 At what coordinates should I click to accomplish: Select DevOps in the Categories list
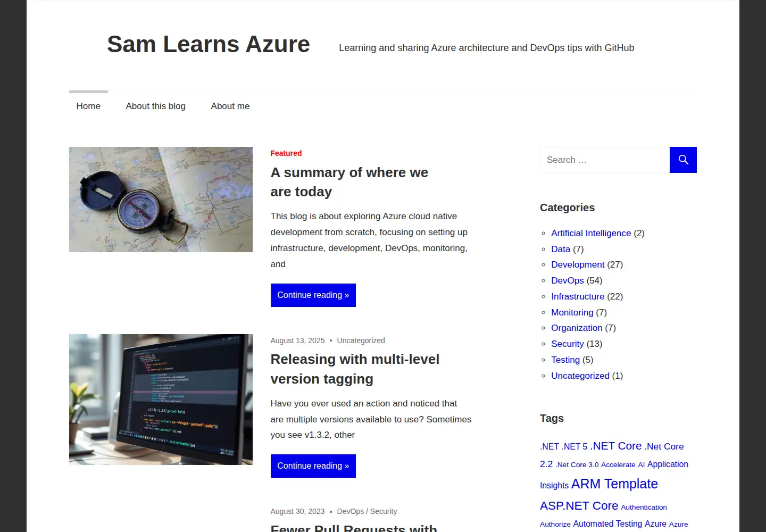[568, 280]
